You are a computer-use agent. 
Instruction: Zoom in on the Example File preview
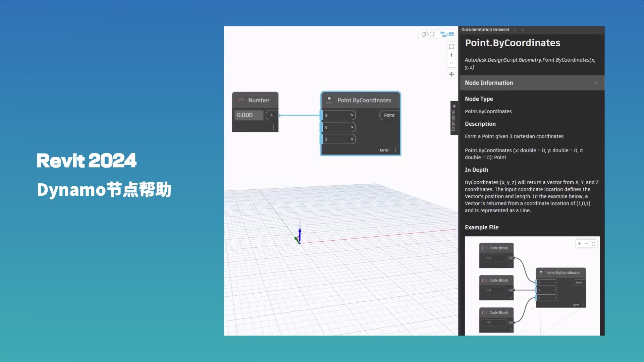579,244
